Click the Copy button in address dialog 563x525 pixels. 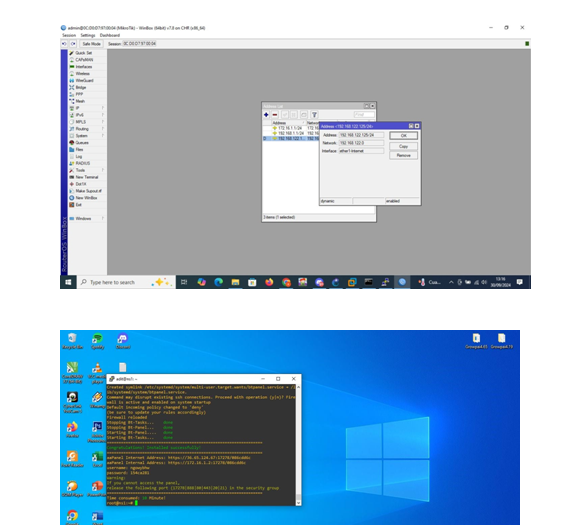tap(404, 146)
